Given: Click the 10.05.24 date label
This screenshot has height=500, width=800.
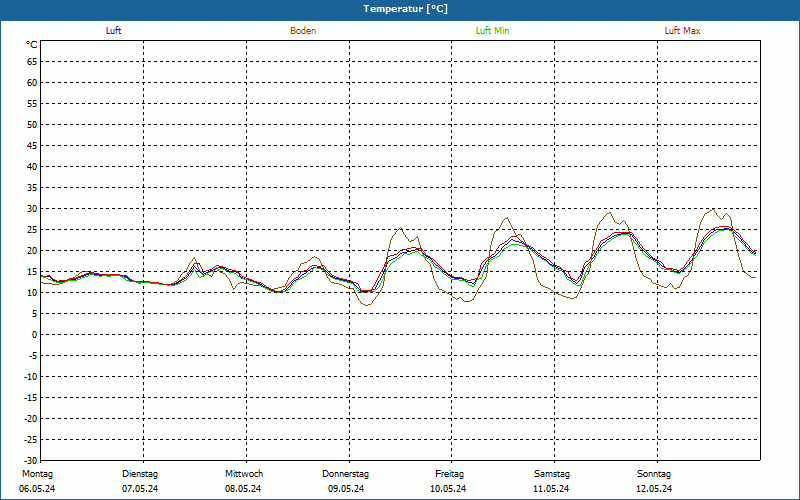Looking at the screenshot, I should coord(448,489).
